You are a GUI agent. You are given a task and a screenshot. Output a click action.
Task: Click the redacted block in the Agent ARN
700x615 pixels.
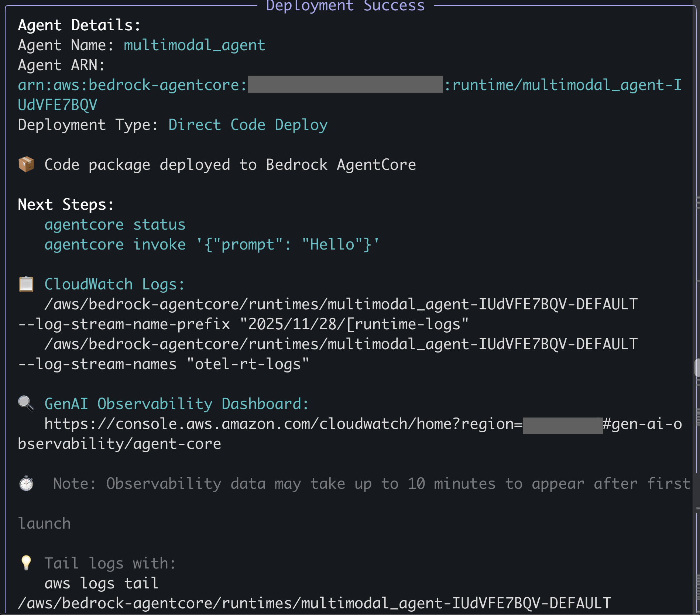click(345, 85)
